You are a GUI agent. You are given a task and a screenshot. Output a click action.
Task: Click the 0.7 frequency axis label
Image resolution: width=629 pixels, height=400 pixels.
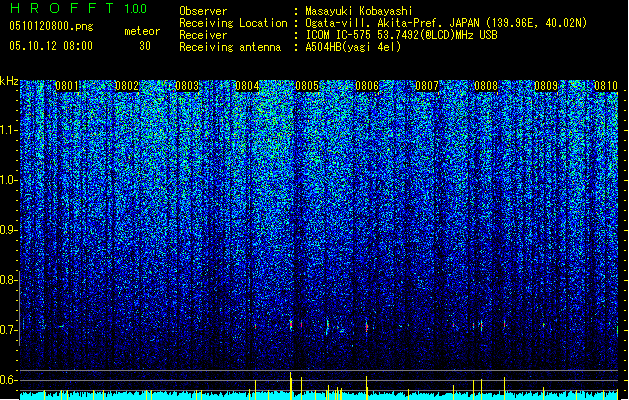8,330
